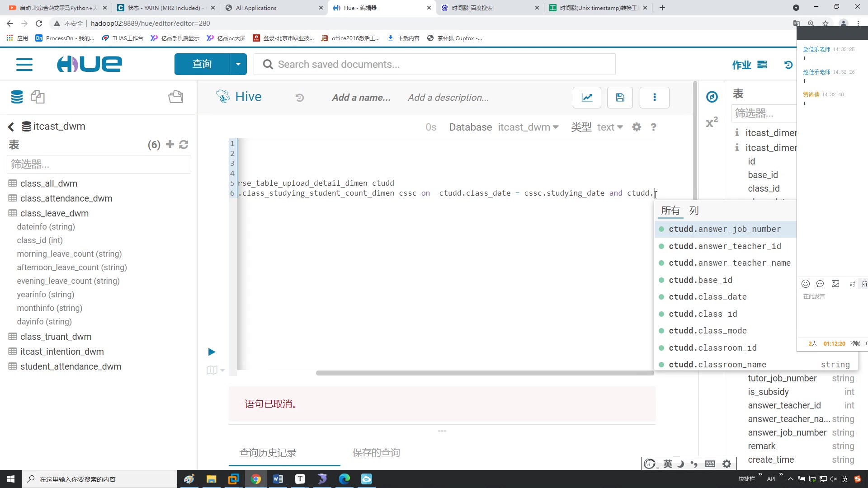Open the documents panel icon
The height and width of the screenshot is (488, 868).
coord(38,97)
